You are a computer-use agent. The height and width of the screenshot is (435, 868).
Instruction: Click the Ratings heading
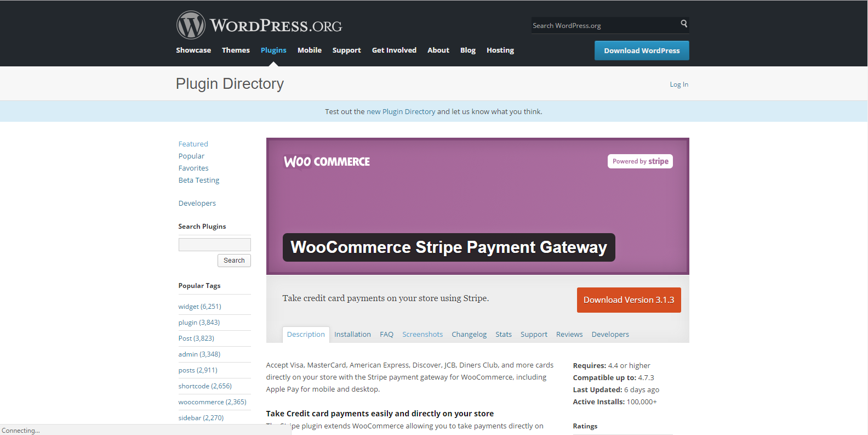point(585,426)
